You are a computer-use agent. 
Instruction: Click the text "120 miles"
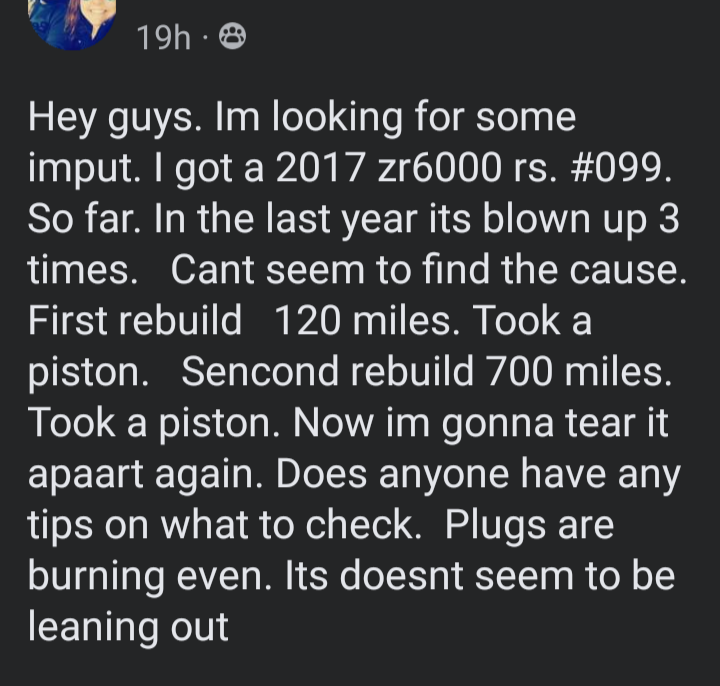363,321
